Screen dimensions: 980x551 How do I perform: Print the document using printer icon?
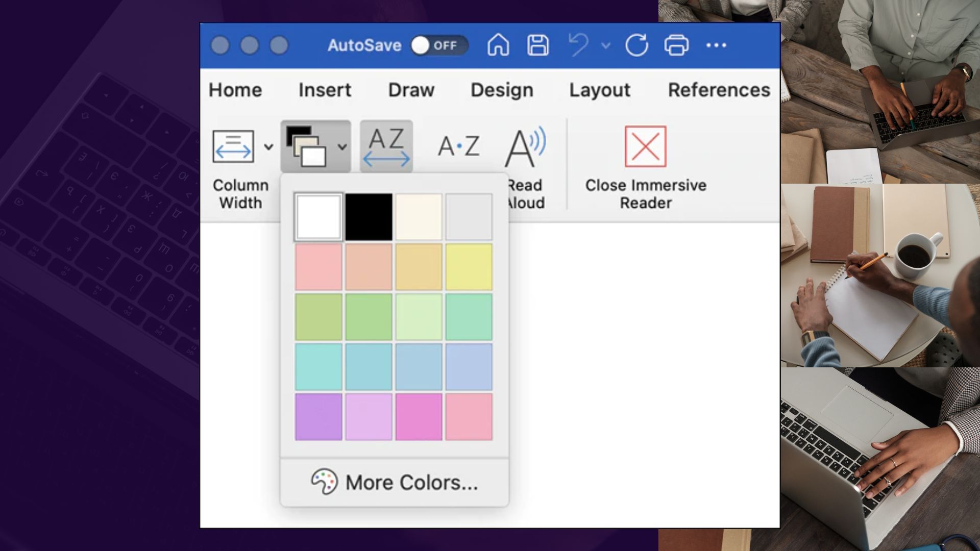tap(676, 45)
